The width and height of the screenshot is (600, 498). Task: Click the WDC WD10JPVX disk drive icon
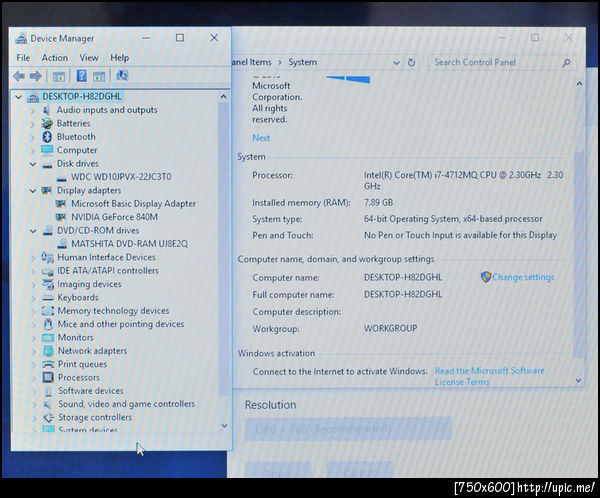[x=61, y=178]
